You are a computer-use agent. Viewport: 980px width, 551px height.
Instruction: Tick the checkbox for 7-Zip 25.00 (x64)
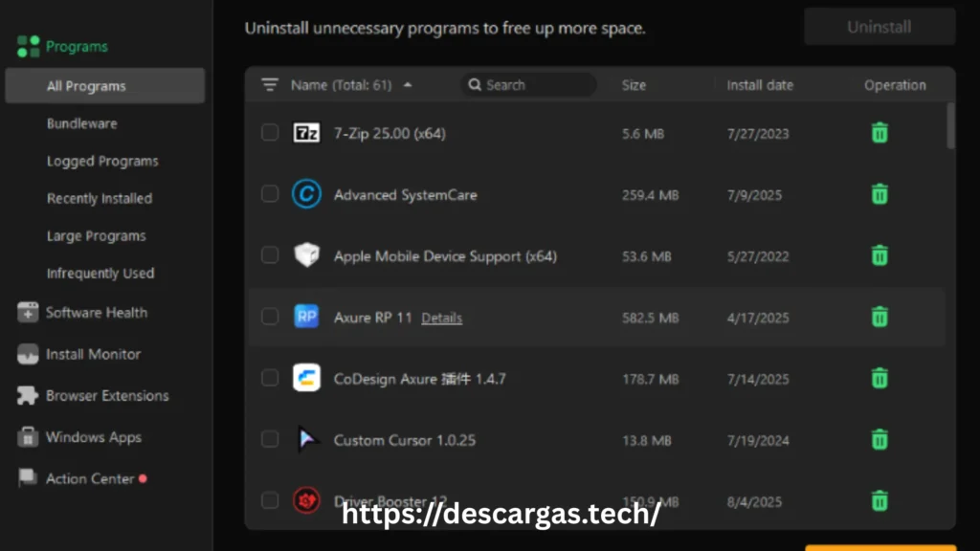pyautogui.click(x=270, y=132)
